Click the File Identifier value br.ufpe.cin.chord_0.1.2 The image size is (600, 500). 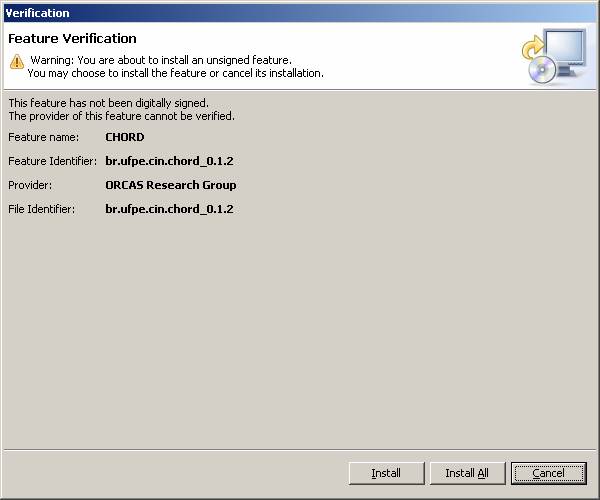(169, 209)
